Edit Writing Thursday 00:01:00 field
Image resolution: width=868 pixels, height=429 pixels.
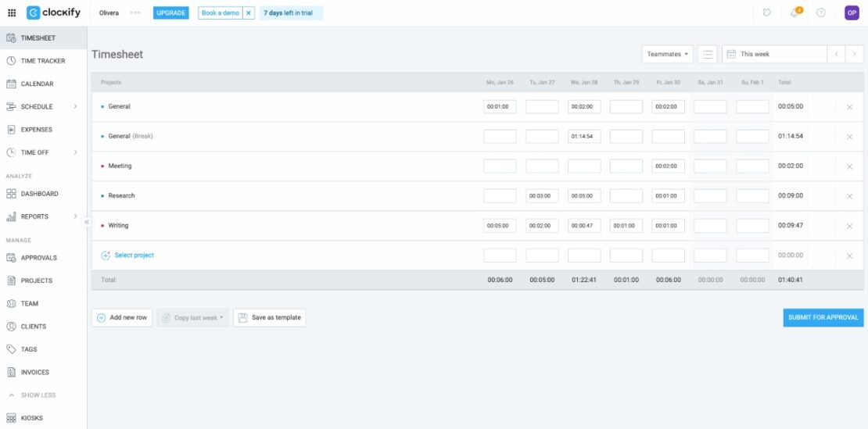626,226
